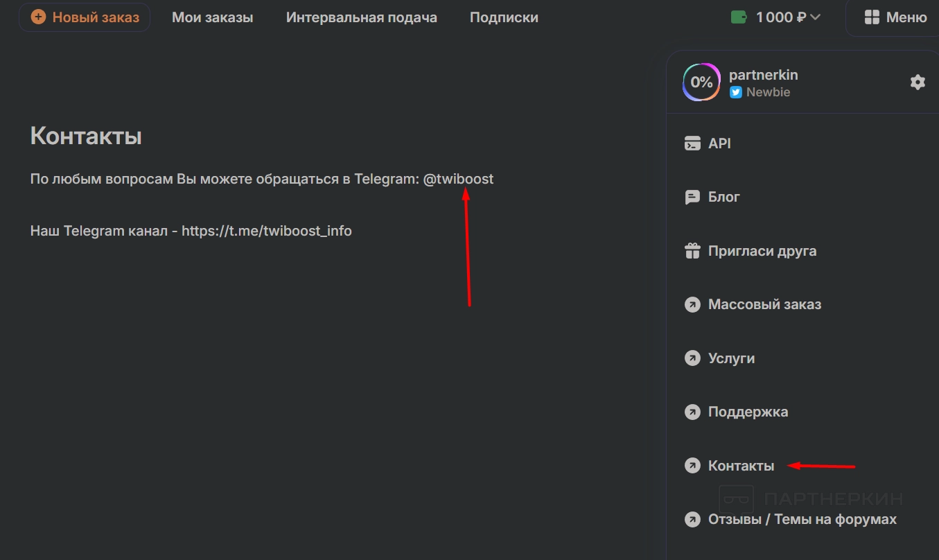Click the Twitter badge next to Newbie

(736, 92)
